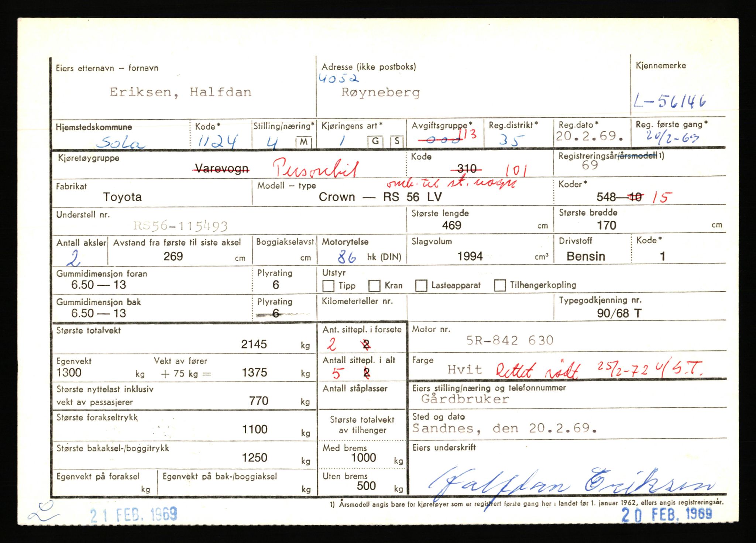The height and width of the screenshot is (543, 756).
Task: Select handwritten axle count 2
Action: [x=74, y=258]
